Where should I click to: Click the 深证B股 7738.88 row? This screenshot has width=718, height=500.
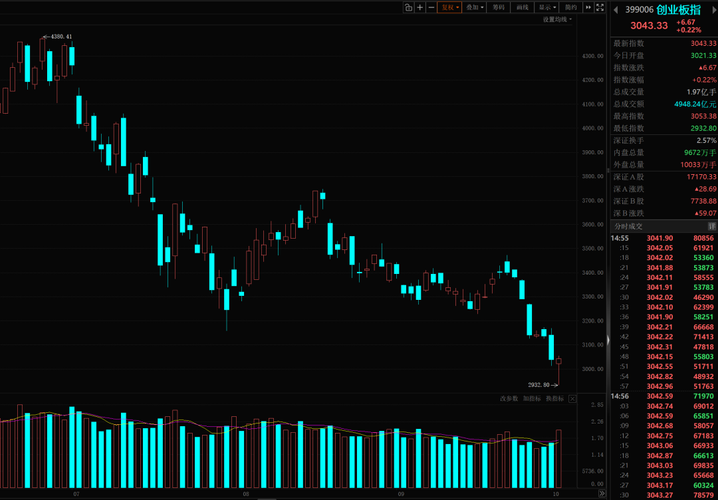[664, 201]
